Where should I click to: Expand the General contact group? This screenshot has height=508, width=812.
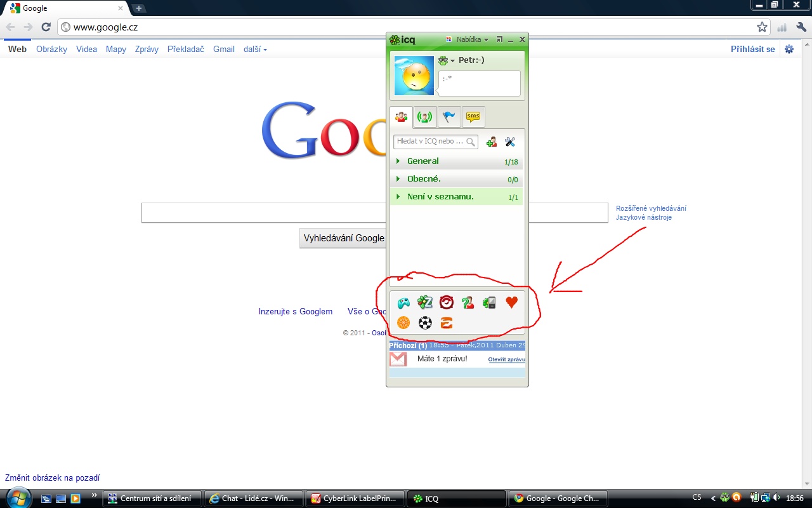tap(398, 161)
